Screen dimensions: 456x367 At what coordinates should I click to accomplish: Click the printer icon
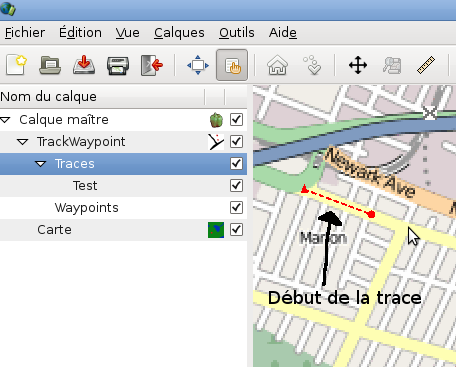(x=118, y=66)
